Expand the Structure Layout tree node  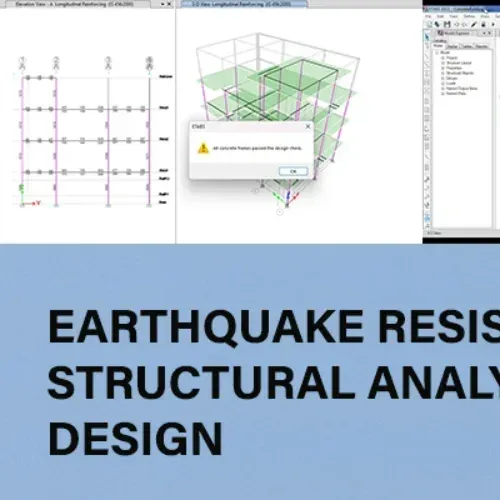[x=443, y=63]
